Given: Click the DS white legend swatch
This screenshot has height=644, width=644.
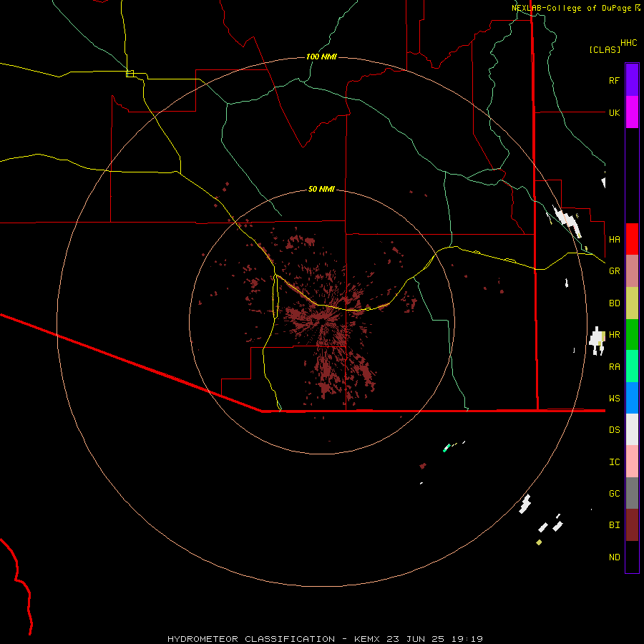Looking at the screenshot, I should click(632, 429).
